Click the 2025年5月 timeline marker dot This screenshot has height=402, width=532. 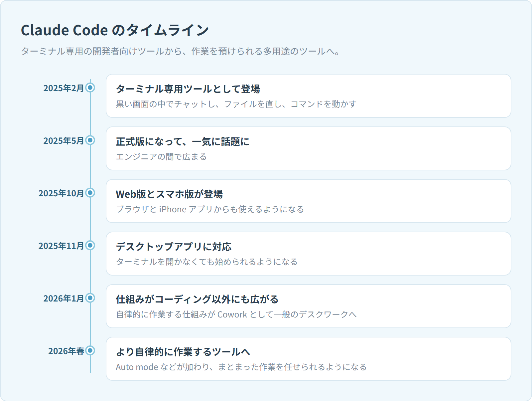(90, 140)
